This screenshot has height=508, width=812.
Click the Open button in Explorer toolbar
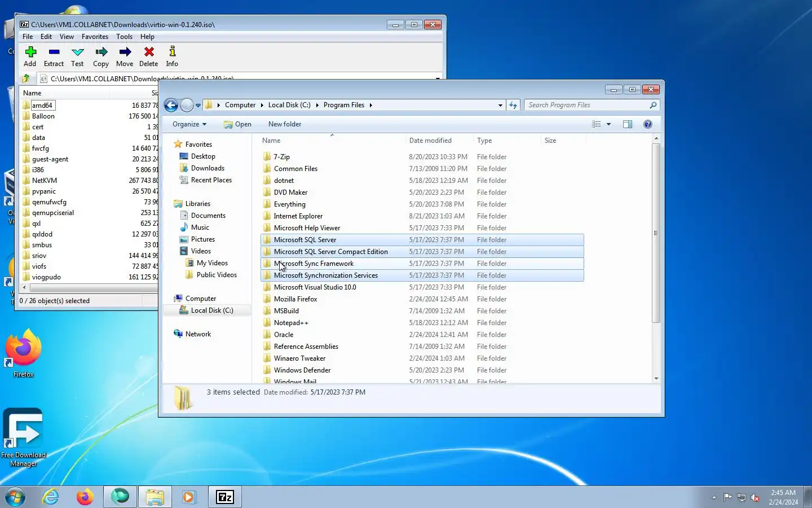click(x=237, y=124)
